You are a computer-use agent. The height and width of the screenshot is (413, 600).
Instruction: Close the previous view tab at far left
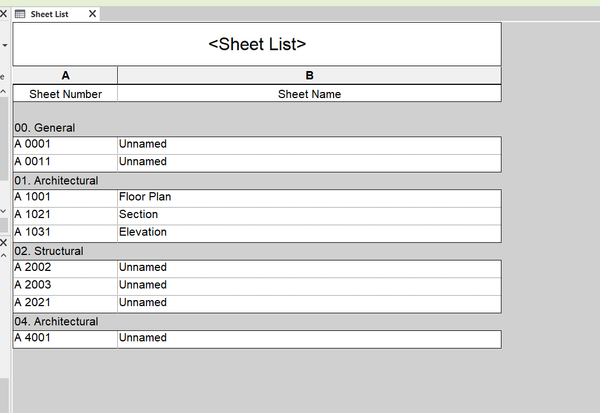point(3,14)
